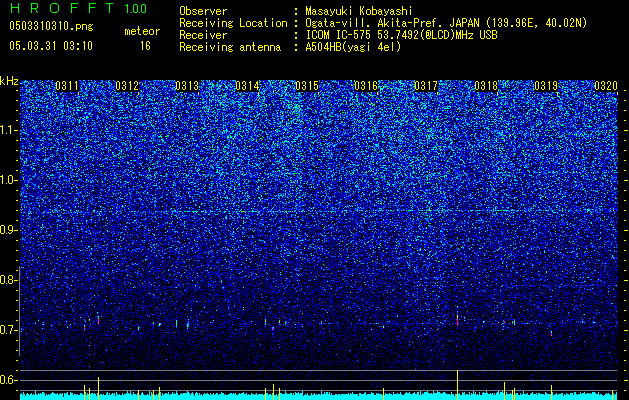
Task: Click the 'meteor' label above the count
Action: [142, 31]
